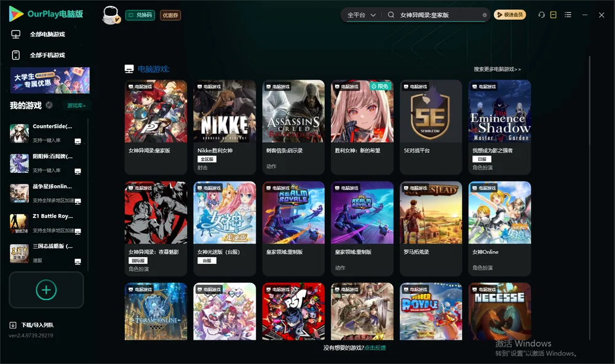Screen dimensions: 615x364
Task: Open the 游戏库 game library link
Action: pyautogui.click(x=76, y=106)
